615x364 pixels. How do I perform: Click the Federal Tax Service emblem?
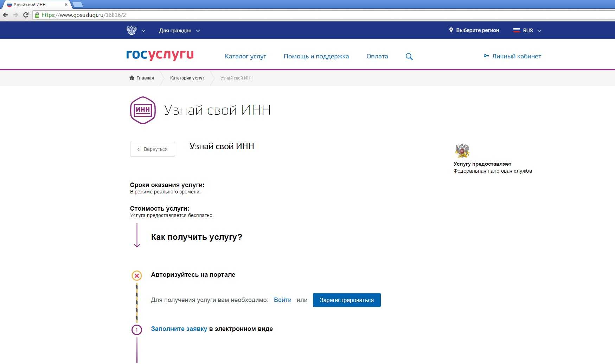[462, 151]
